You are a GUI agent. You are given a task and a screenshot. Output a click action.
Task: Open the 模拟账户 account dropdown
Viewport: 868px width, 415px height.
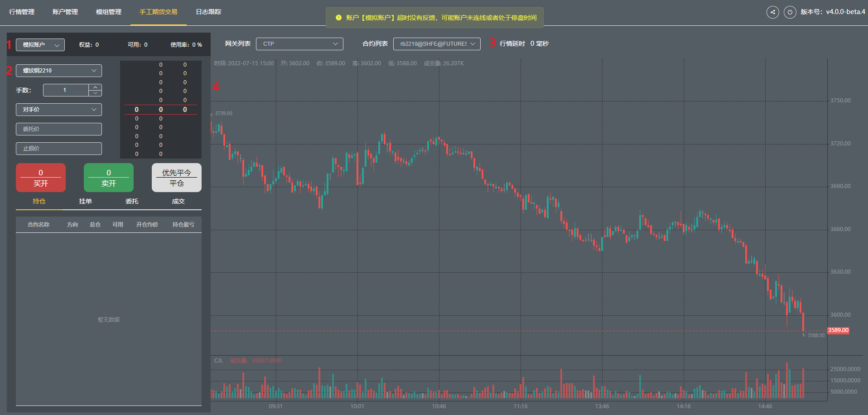(40, 45)
